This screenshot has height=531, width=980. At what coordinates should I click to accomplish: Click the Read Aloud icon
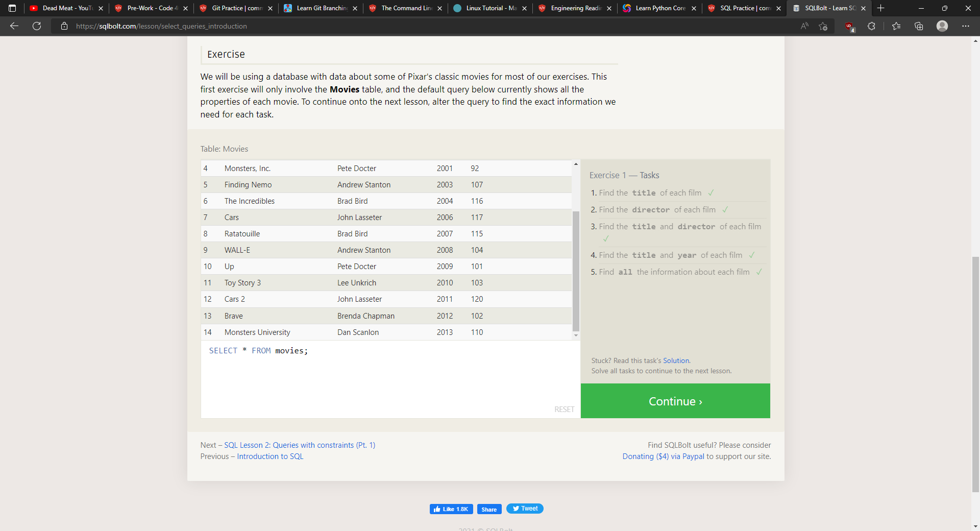coord(804,26)
